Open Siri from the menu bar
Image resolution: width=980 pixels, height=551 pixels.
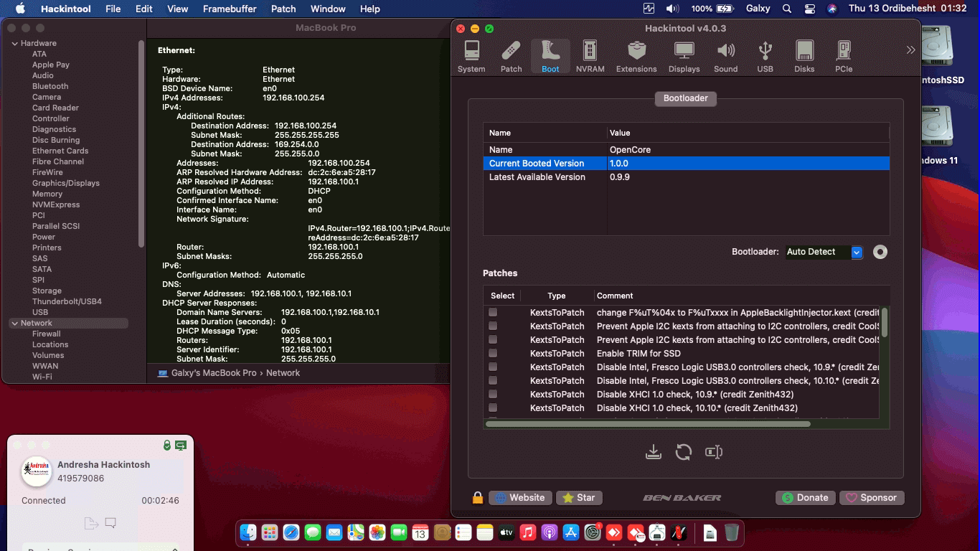pos(832,9)
